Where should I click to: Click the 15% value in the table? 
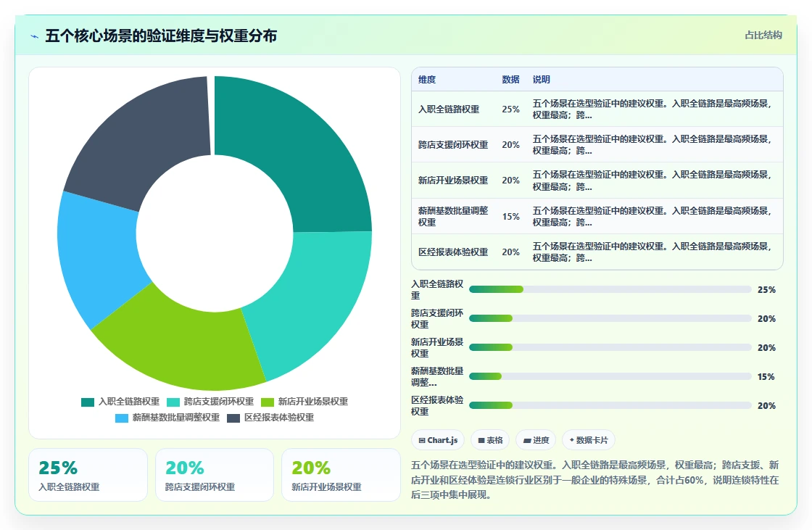(x=510, y=217)
